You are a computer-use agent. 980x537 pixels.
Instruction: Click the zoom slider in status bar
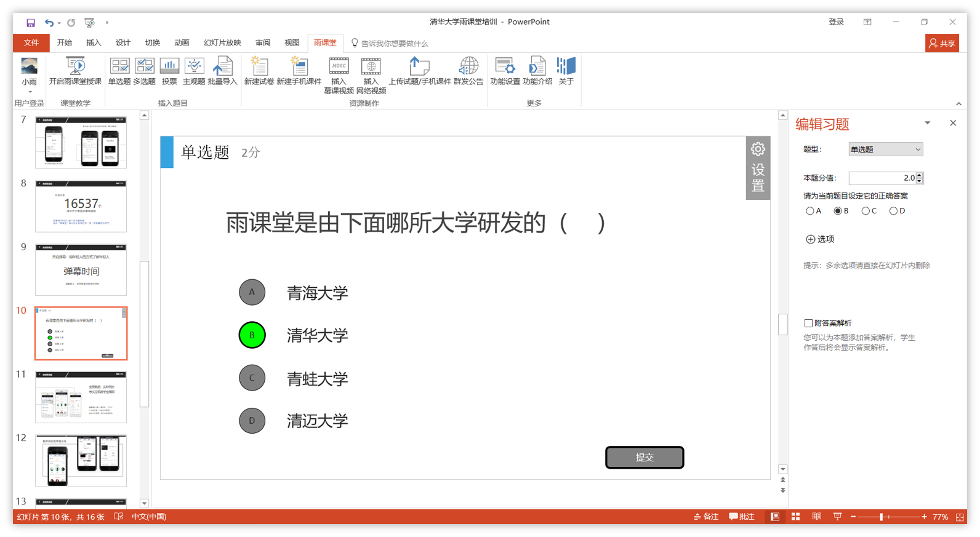(x=882, y=517)
